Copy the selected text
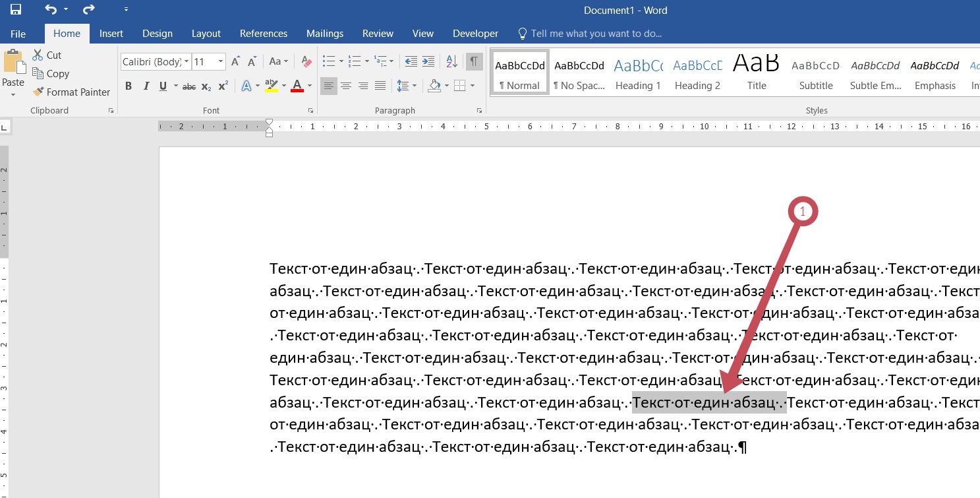980x498 pixels. [51, 74]
